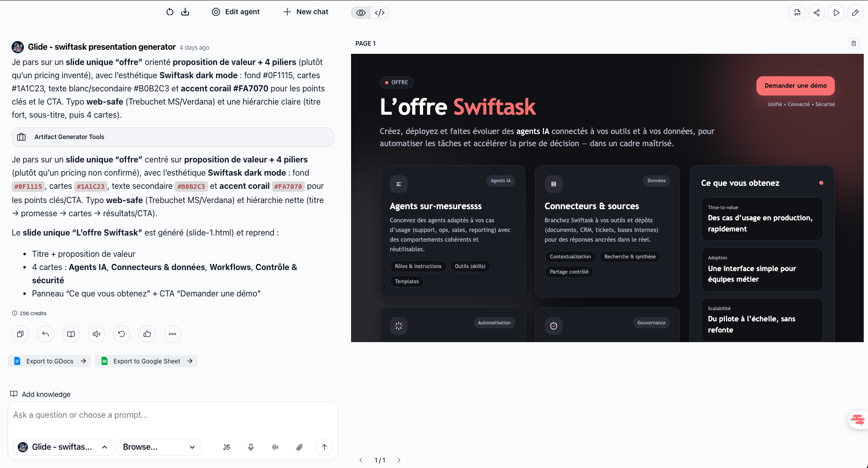Click the Export to Google Sheet button
This screenshot has height=468, width=868.
coord(146,361)
